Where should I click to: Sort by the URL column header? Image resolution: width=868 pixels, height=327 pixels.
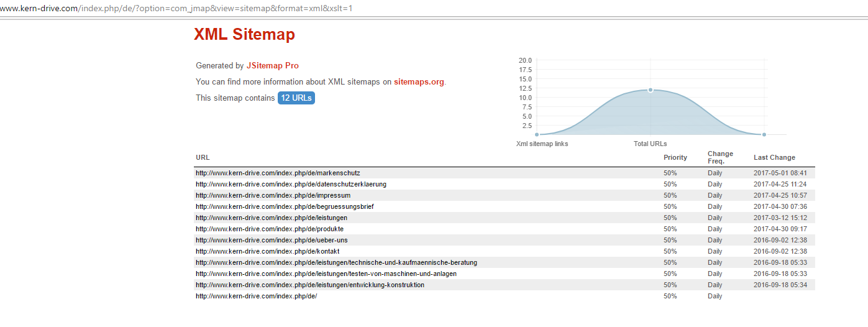[203, 157]
